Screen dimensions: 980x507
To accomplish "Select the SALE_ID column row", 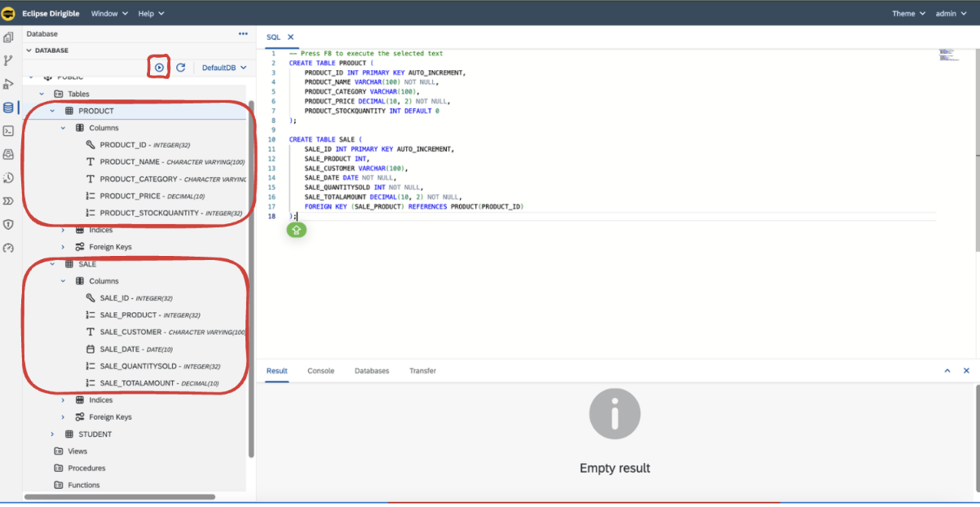I will click(x=135, y=298).
